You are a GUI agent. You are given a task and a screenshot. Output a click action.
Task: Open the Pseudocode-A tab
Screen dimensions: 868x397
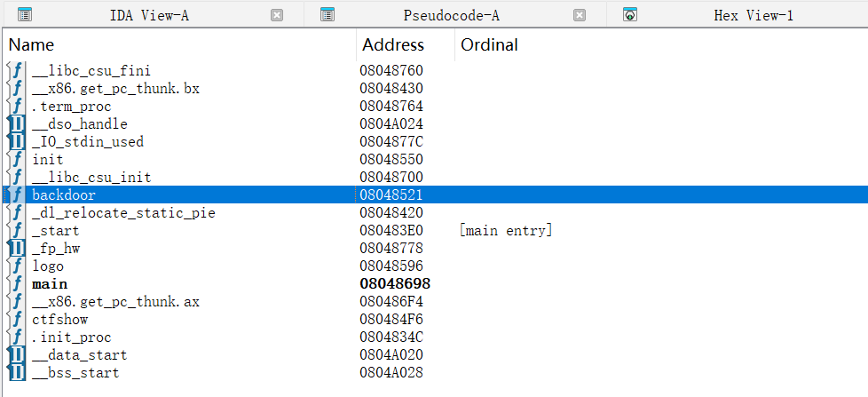[x=451, y=15]
